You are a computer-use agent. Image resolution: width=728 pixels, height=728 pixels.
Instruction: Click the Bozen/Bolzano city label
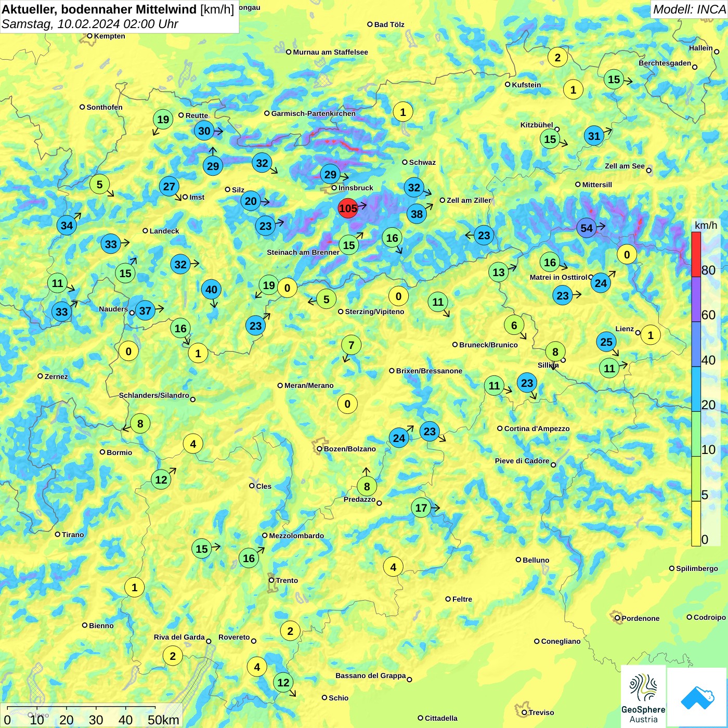pos(349,449)
